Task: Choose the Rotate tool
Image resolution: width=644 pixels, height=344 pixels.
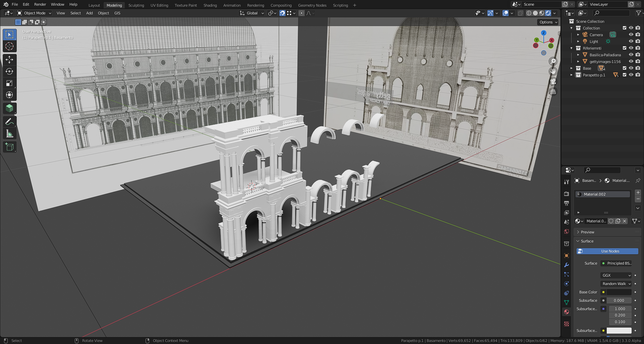Action: (x=9, y=71)
